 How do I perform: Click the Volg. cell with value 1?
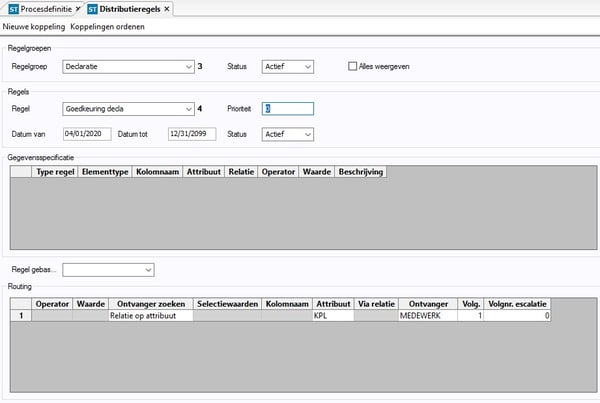(x=471, y=315)
